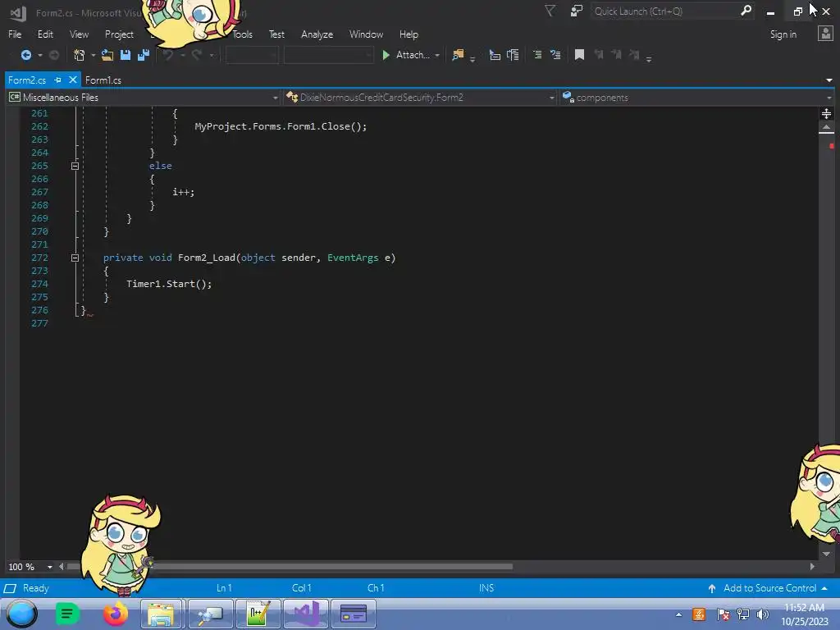The height and width of the screenshot is (630, 840).
Task: Click the Sign in link
Action: (783, 34)
